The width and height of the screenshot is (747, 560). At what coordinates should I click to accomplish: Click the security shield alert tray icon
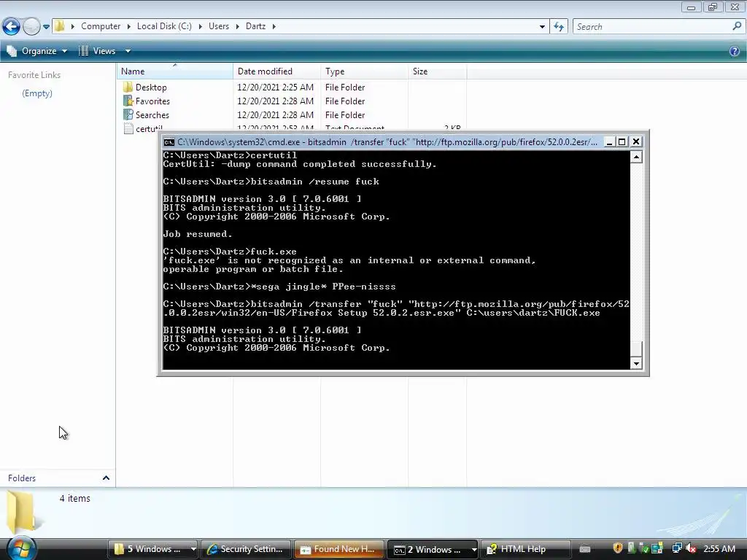point(618,548)
